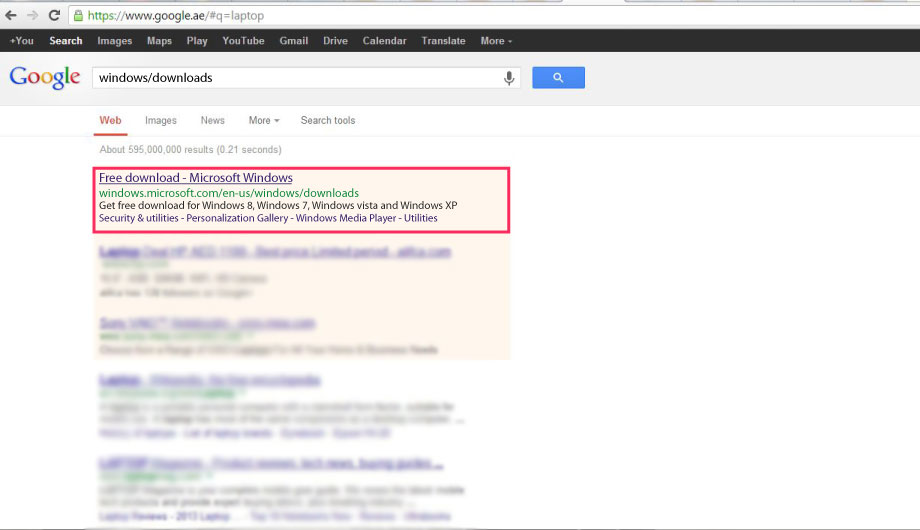Click the browser forward arrow

32,15
